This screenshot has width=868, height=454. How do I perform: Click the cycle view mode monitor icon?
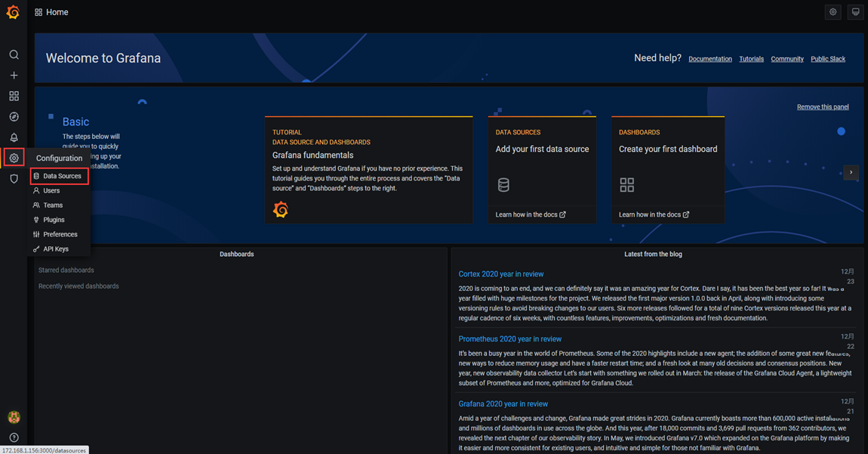click(x=855, y=11)
